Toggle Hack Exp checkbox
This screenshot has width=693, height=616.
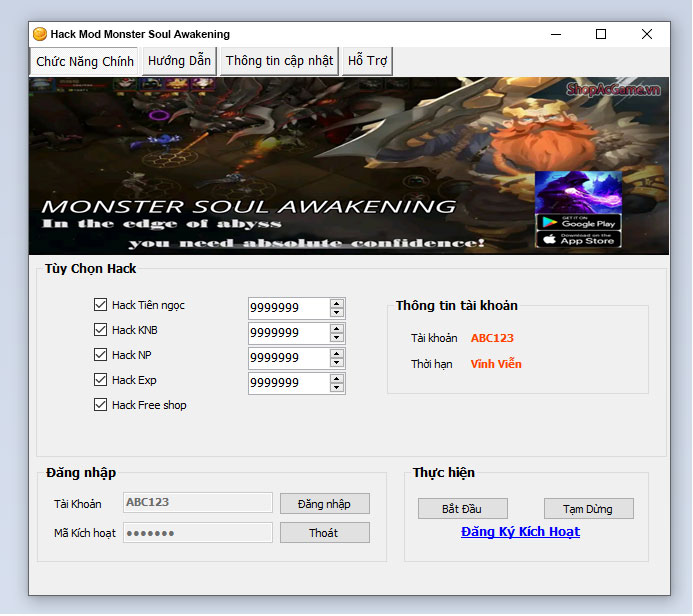(x=100, y=380)
